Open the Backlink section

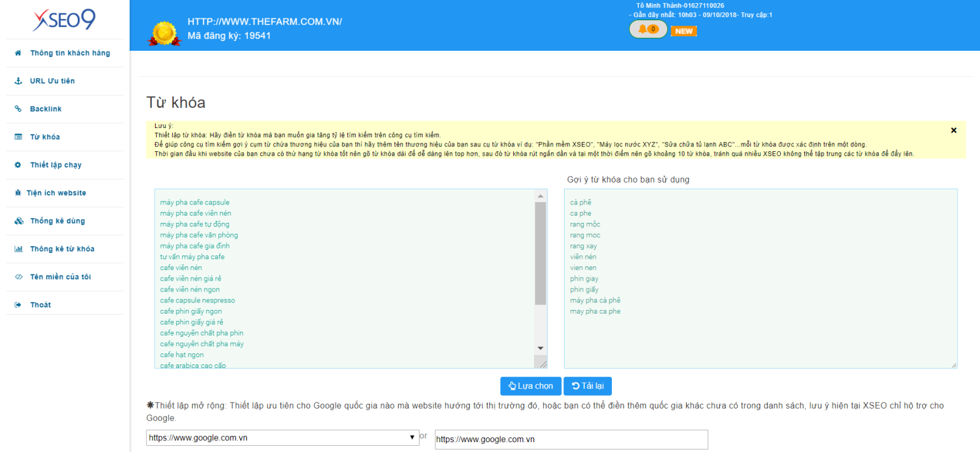pos(46,109)
